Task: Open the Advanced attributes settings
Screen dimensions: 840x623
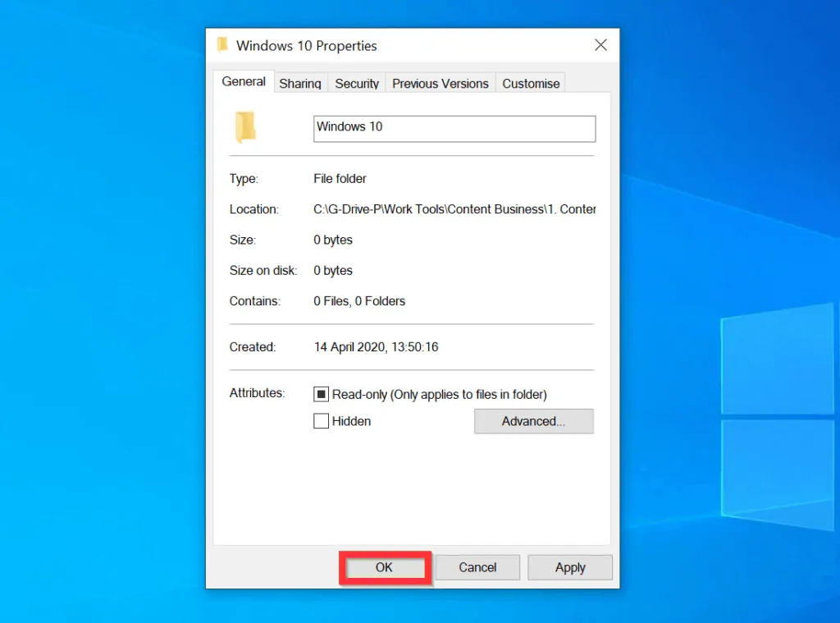Action: [x=533, y=421]
